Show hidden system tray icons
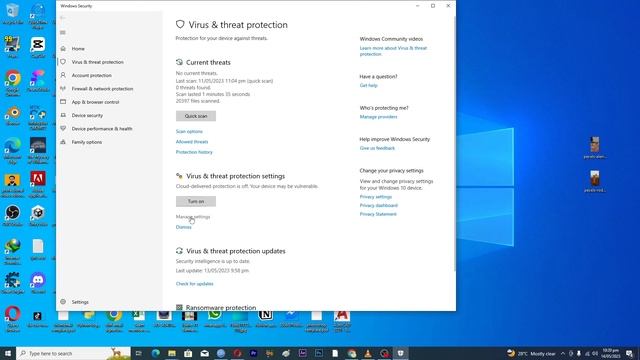The width and height of the screenshot is (640, 360). 563,353
